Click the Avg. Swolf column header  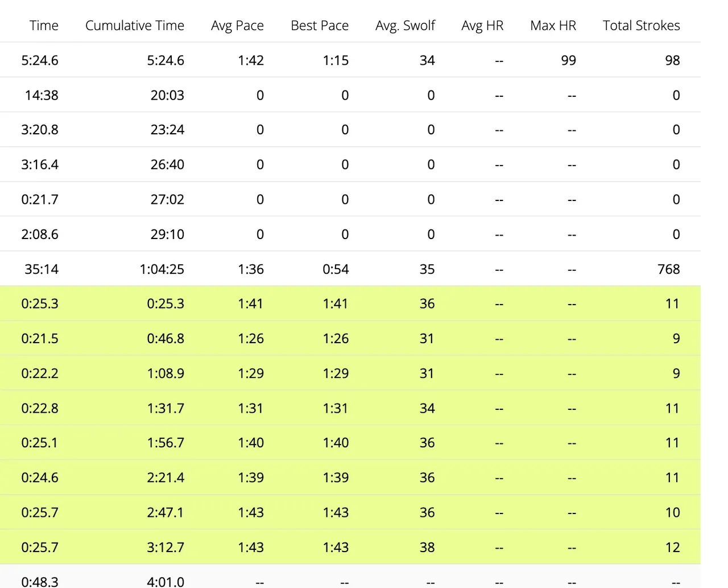pos(405,26)
